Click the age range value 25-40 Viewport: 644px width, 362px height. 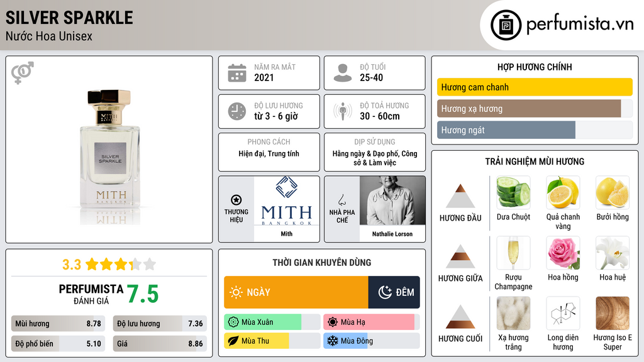(x=371, y=77)
